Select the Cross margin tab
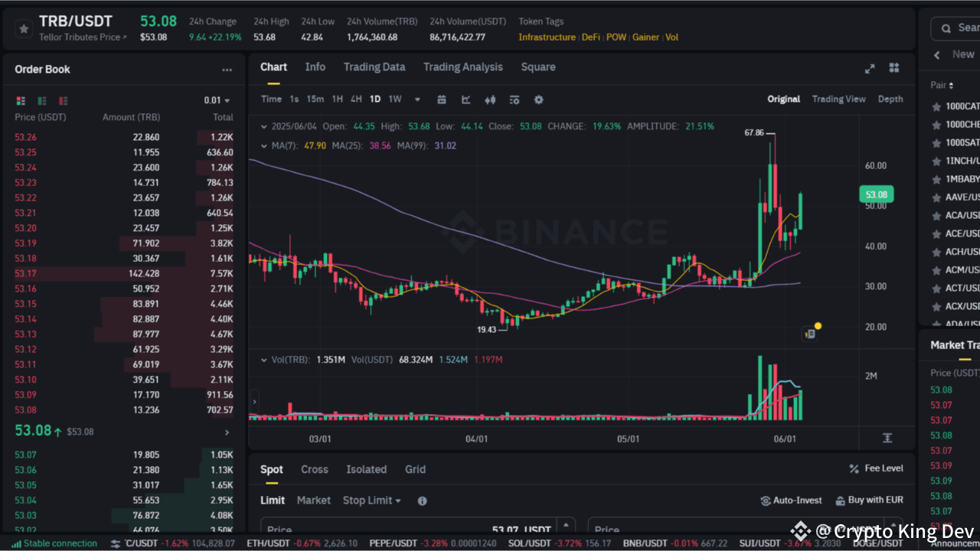The image size is (980, 551). point(315,470)
